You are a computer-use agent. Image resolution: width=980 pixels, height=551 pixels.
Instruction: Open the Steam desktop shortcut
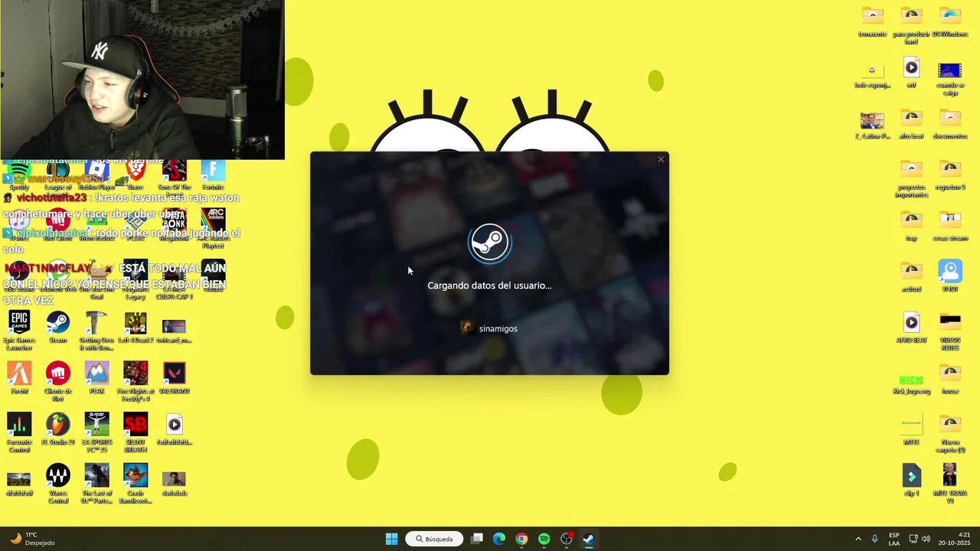[x=57, y=328]
